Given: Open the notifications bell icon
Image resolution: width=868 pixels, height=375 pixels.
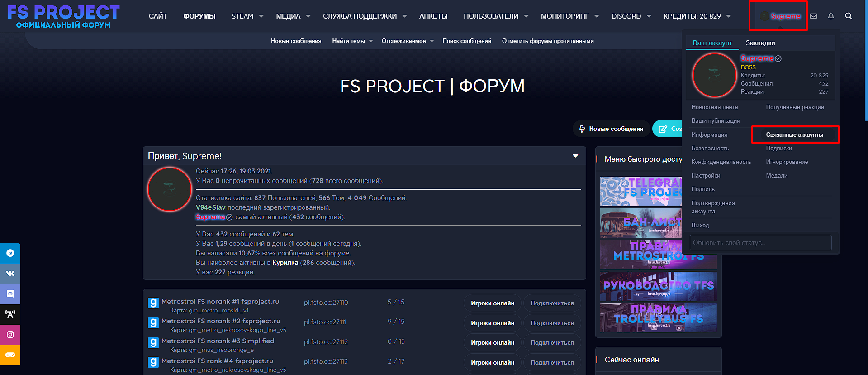Looking at the screenshot, I should 830,16.
